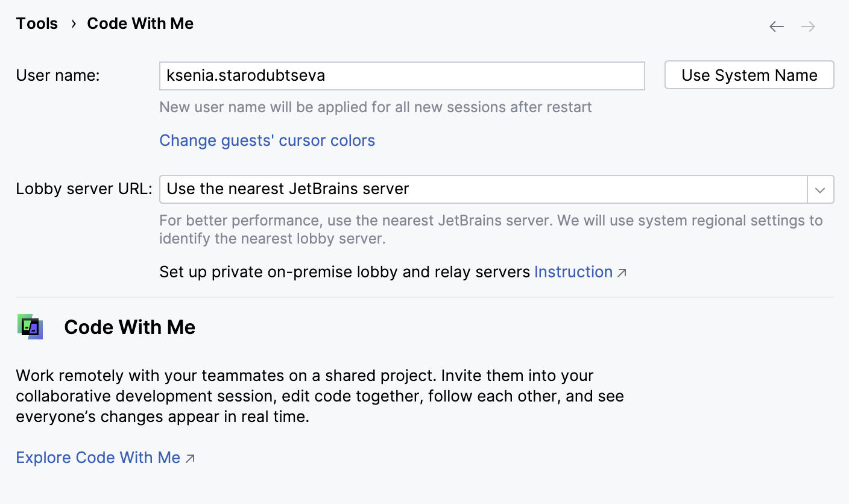Open the Change guests' cursor colors link
The image size is (849, 504).
267,140
